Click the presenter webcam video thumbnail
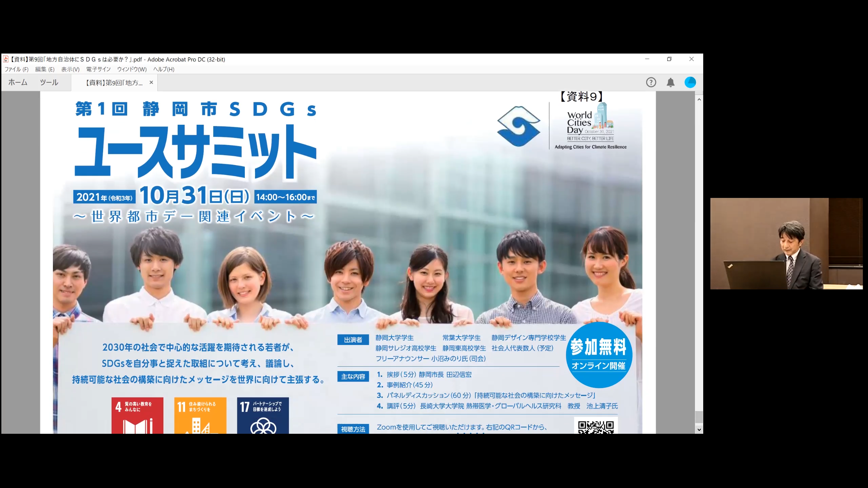868x488 pixels. 786,243
